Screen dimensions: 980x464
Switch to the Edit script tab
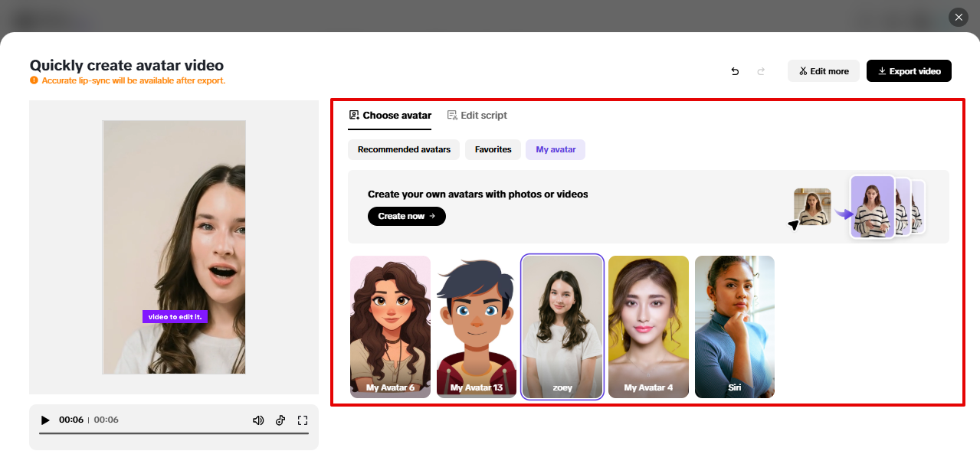pos(477,116)
